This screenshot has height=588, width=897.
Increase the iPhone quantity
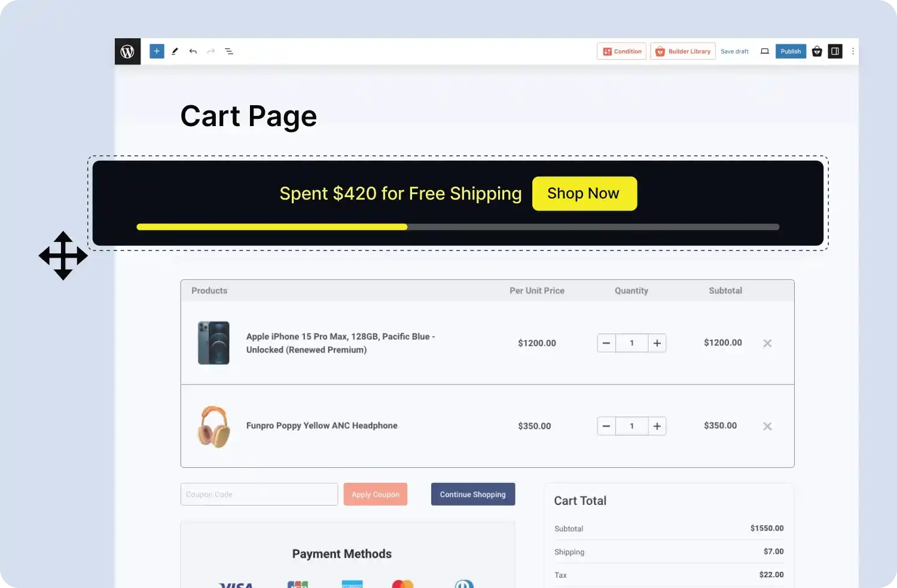pos(657,343)
